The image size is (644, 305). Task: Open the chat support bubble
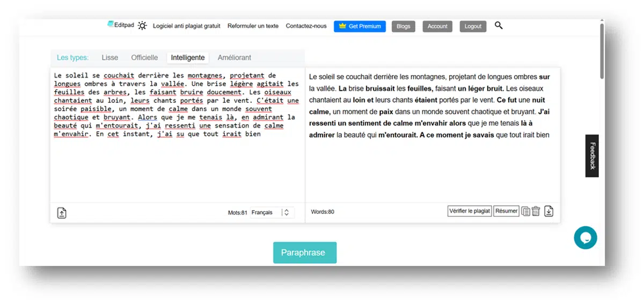pyautogui.click(x=585, y=238)
